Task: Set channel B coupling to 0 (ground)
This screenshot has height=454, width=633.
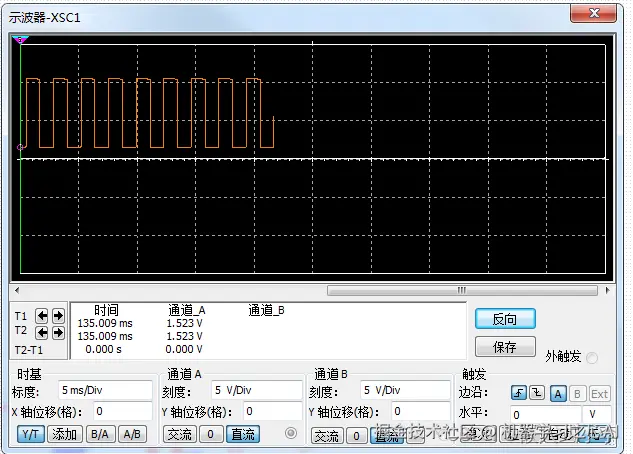Action: coord(356,436)
